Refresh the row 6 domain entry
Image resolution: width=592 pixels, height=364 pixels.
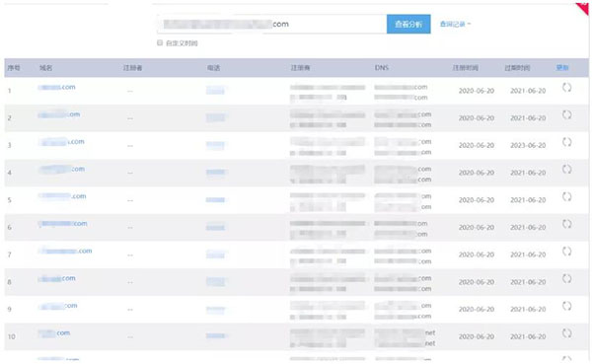(566, 224)
